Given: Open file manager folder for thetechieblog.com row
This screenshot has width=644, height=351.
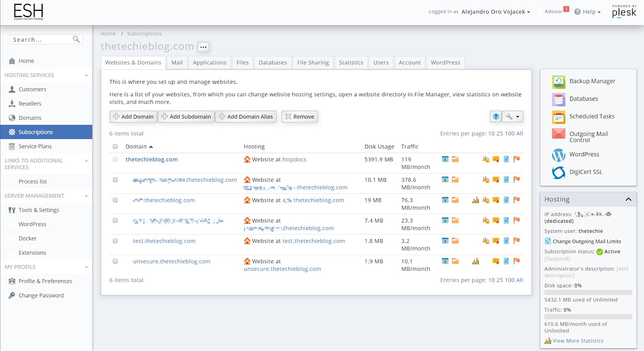Looking at the screenshot, I should tap(455, 159).
